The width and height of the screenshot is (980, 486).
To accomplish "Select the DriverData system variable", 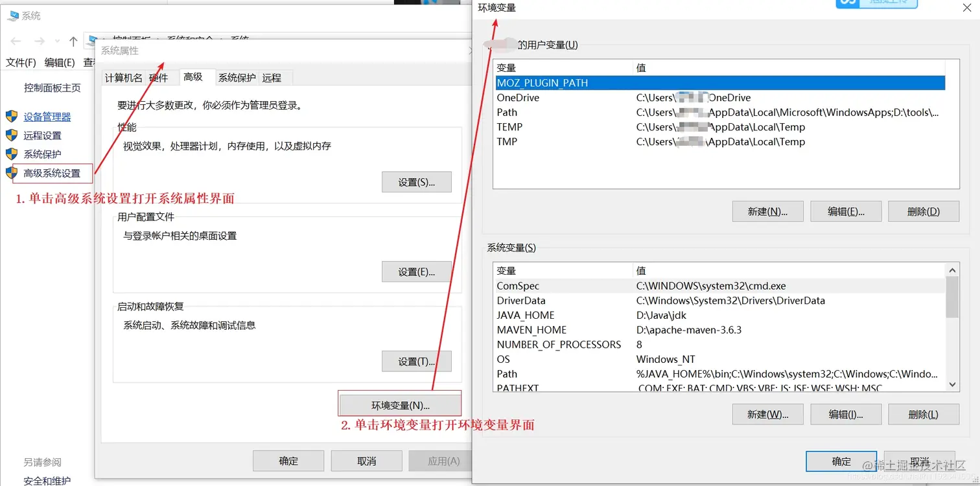I will coord(719,301).
